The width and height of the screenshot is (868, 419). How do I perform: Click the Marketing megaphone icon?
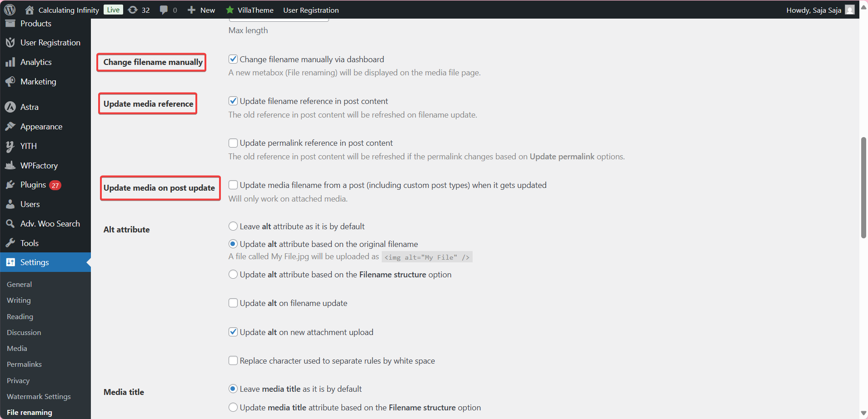[10, 82]
